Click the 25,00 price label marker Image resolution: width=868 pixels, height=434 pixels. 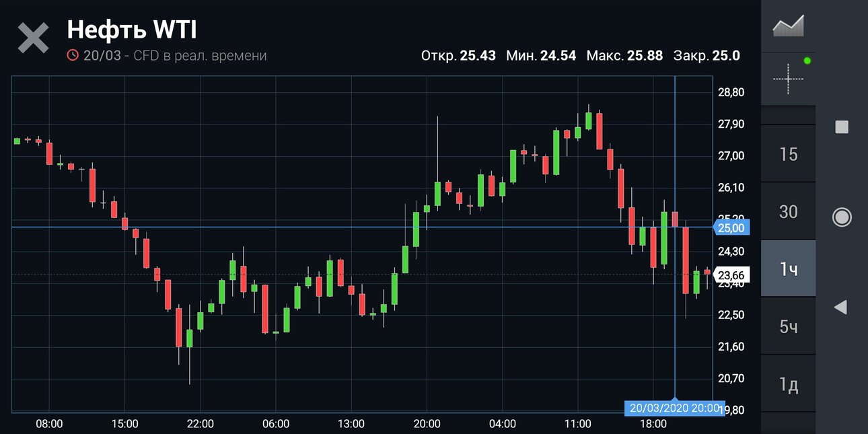731,227
